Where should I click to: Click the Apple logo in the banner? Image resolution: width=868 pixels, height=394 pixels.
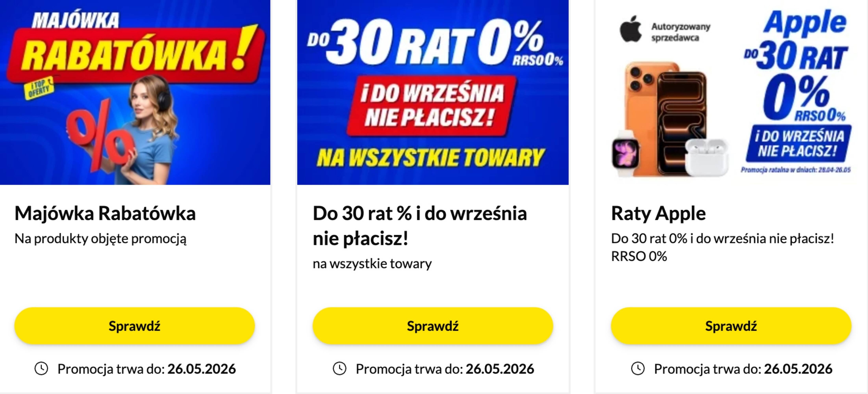pos(630,29)
